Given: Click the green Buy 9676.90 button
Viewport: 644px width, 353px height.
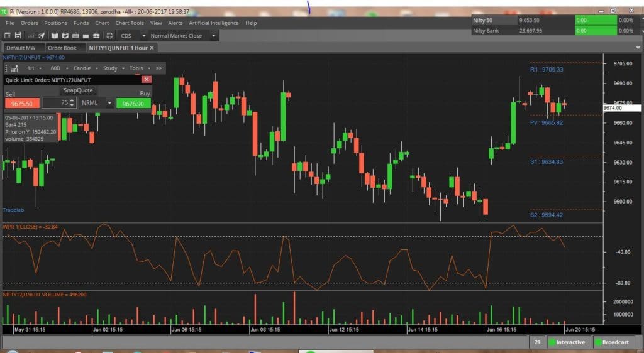Looking at the screenshot, I should (x=133, y=103).
